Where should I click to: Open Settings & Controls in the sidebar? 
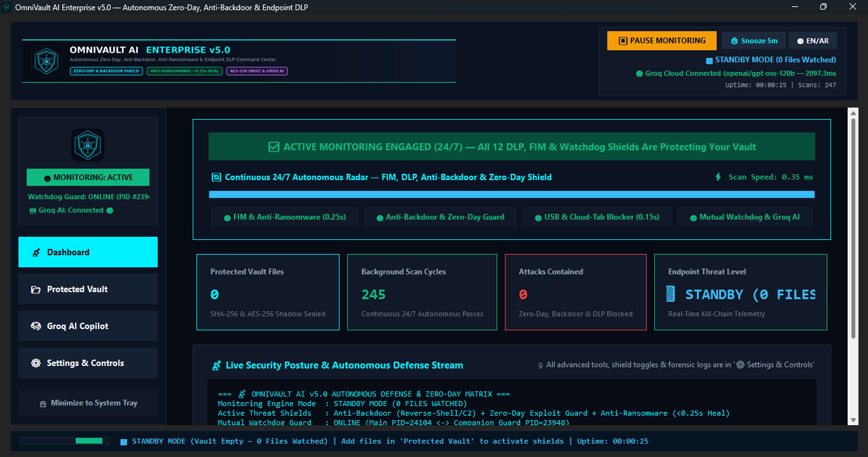(x=88, y=363)
